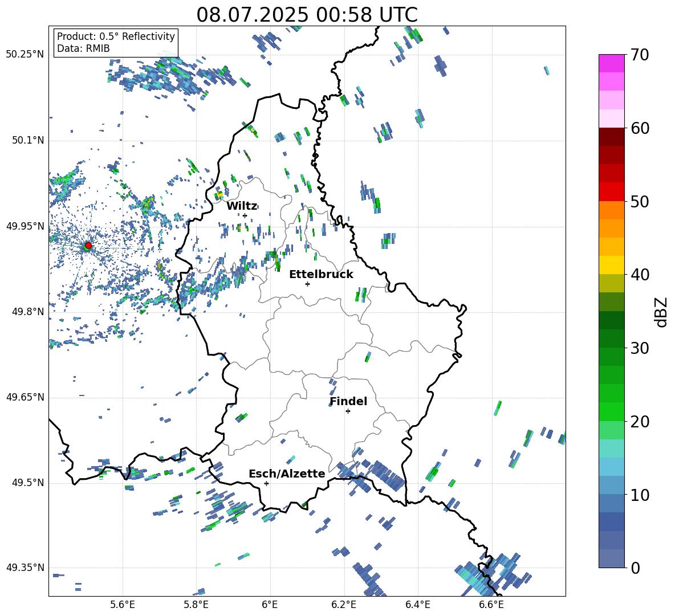Pick the magenta 70 dBZ color band
675x616 pixels.
(611, 63)
